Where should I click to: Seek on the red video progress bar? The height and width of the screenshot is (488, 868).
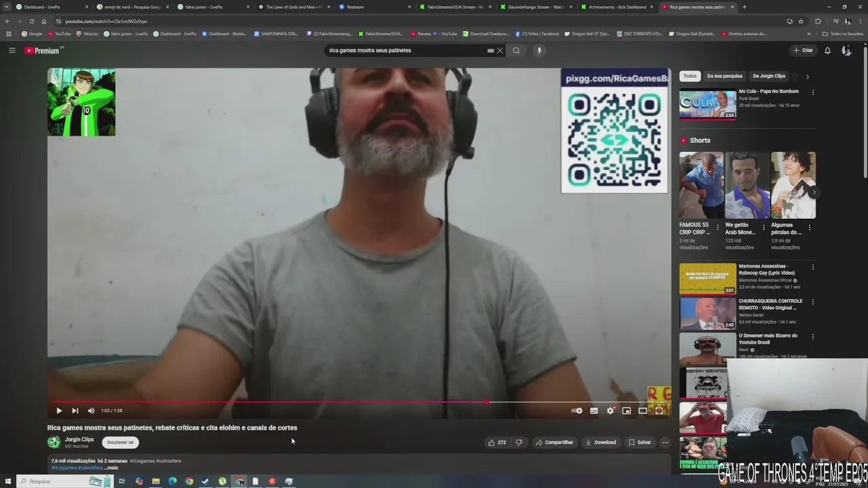[x=359, y=402]
